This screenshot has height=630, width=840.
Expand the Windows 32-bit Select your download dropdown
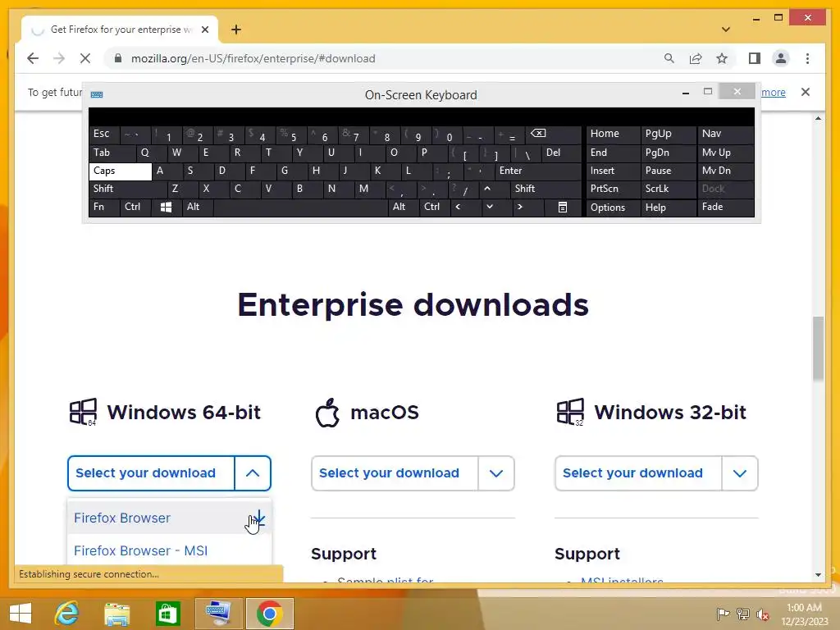[x=740, y=473]
